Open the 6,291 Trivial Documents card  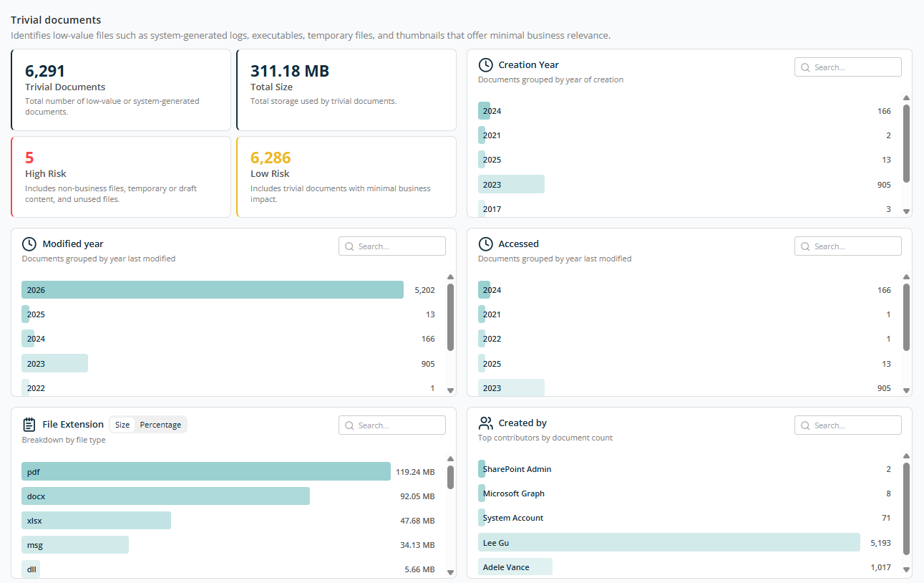point(121,90)
